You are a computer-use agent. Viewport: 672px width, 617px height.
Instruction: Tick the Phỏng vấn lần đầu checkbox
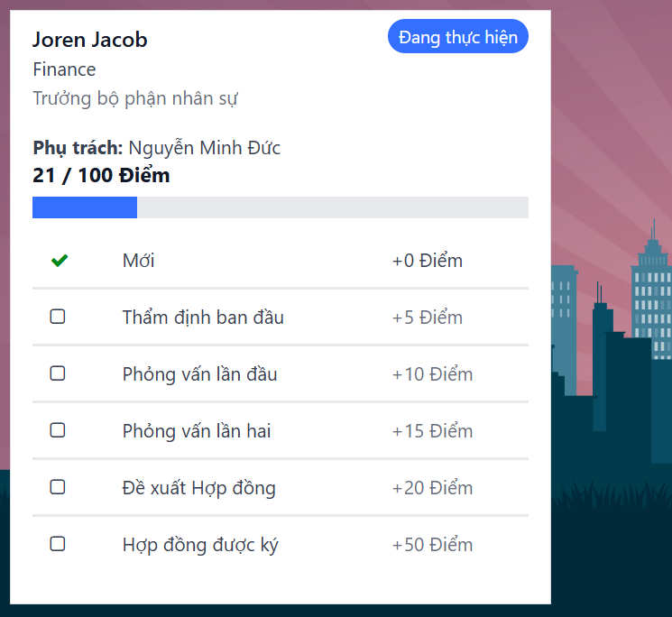click(x=58, y=373)
